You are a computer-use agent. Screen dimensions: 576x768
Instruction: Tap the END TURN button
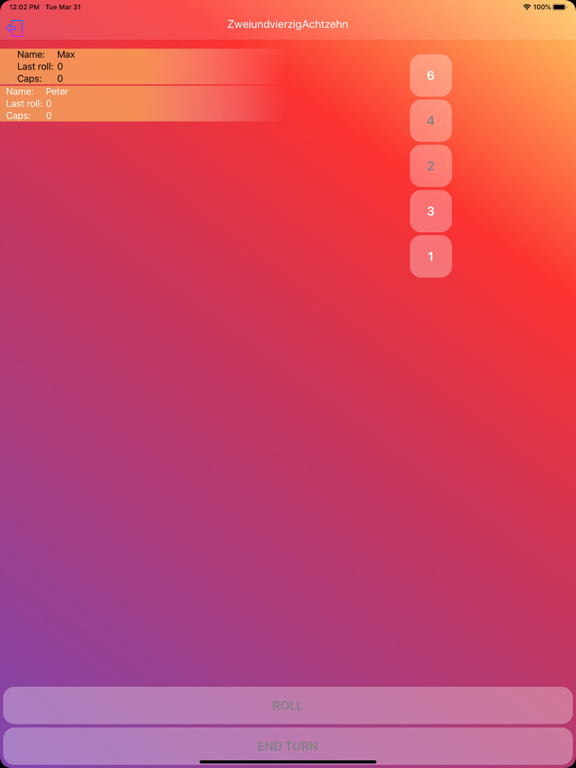coord(288,746)
